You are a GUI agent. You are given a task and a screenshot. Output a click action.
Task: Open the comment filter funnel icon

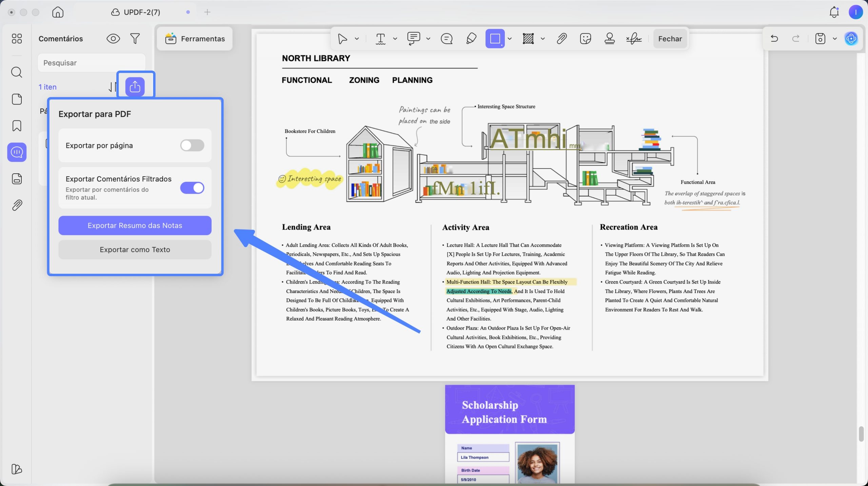pos(135,39)
